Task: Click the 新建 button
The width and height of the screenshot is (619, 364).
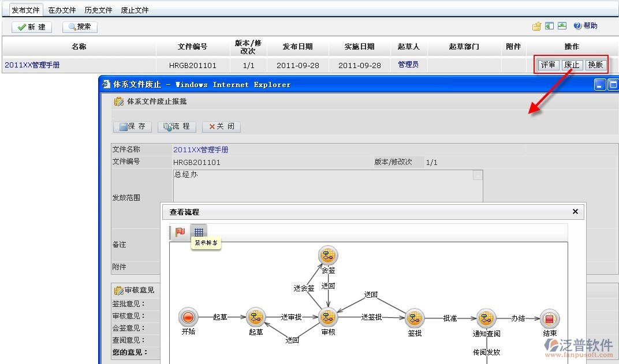Action: (32, 27)
